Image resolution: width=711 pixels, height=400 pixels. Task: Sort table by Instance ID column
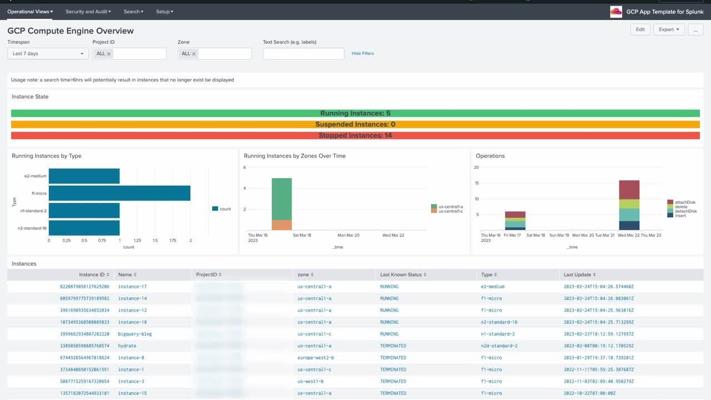(x=93, y=274)
